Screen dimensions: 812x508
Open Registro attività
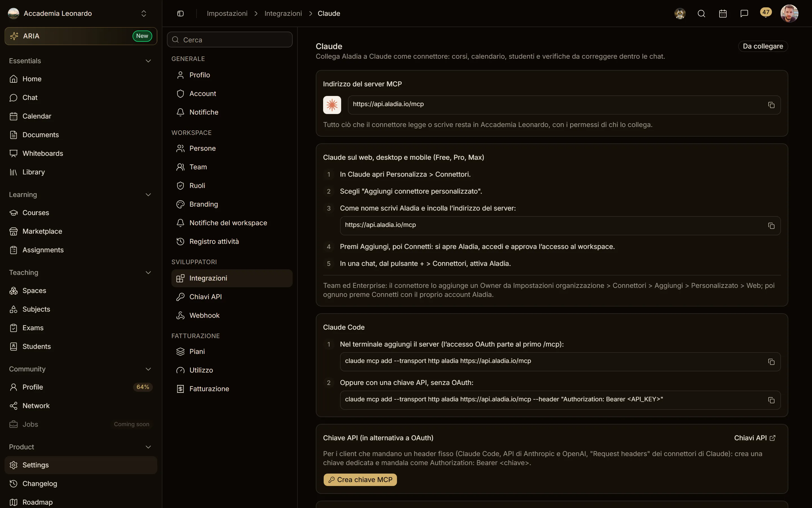(x=232, y=242)
